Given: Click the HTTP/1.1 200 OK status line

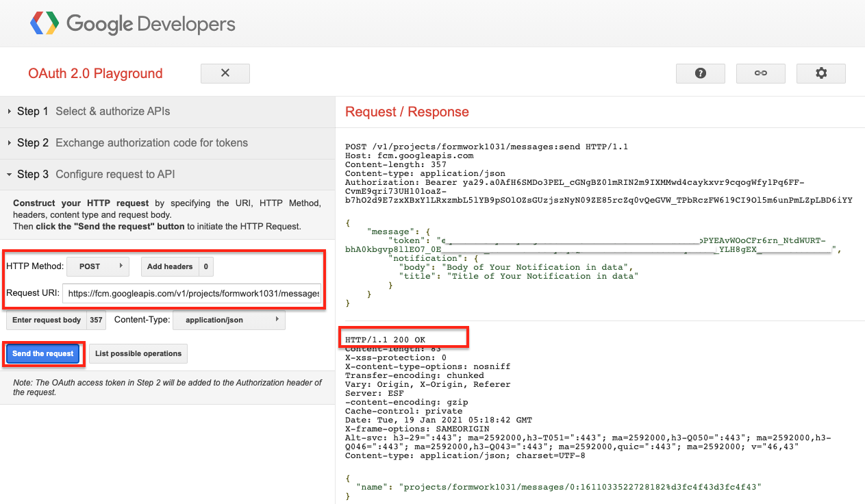Looking at the screenshot, I should click(385, 340).
